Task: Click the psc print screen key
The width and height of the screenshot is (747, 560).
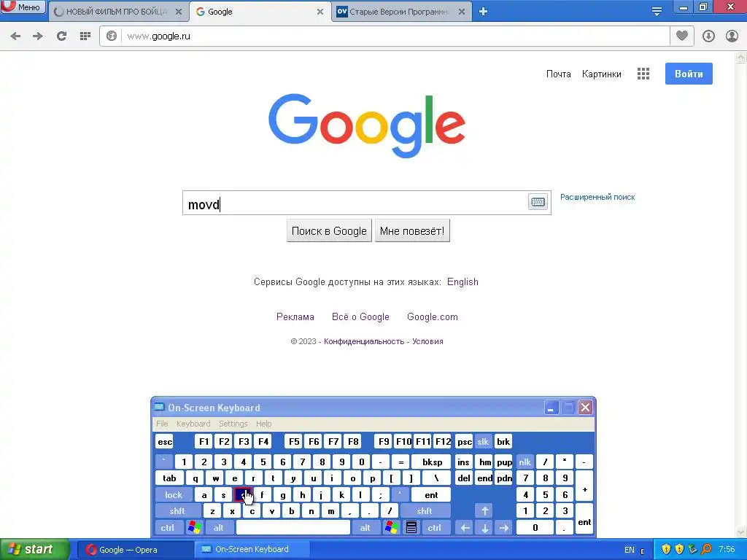Action: tap(465, 442)
